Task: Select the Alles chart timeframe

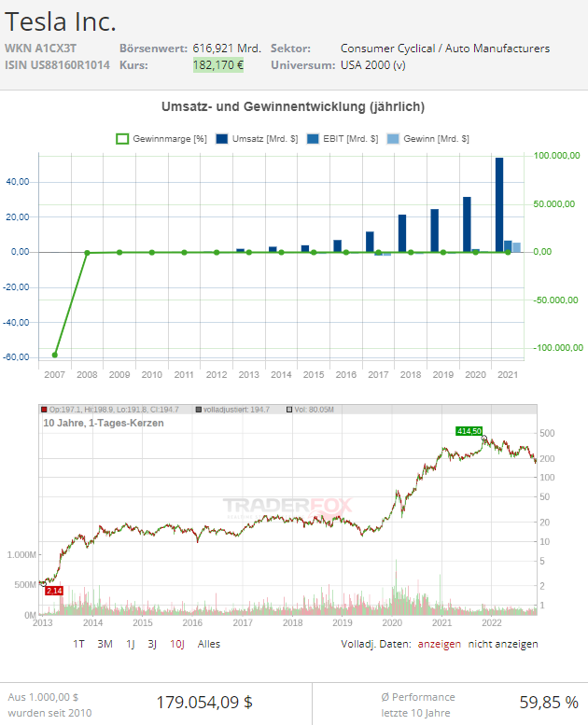Action: (209, 644)
